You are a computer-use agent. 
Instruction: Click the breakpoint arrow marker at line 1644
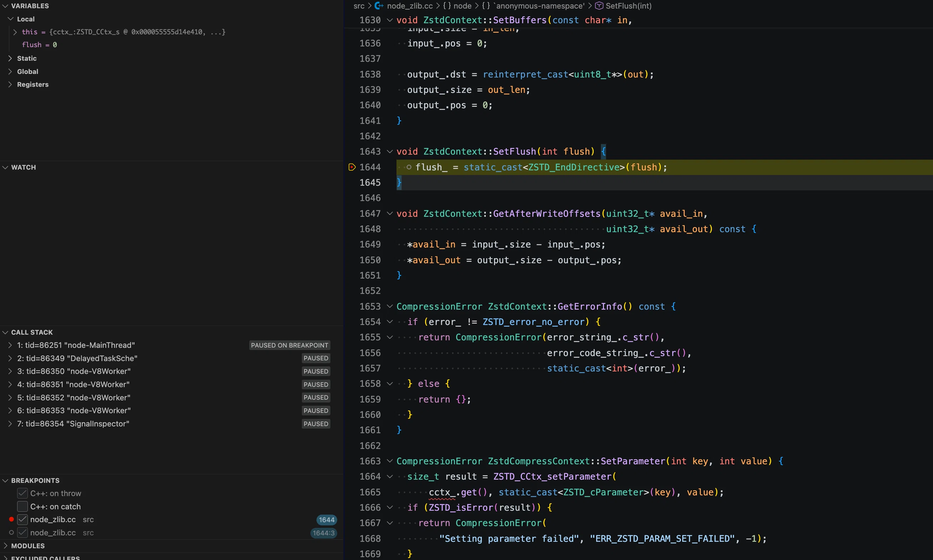(352, 167)
